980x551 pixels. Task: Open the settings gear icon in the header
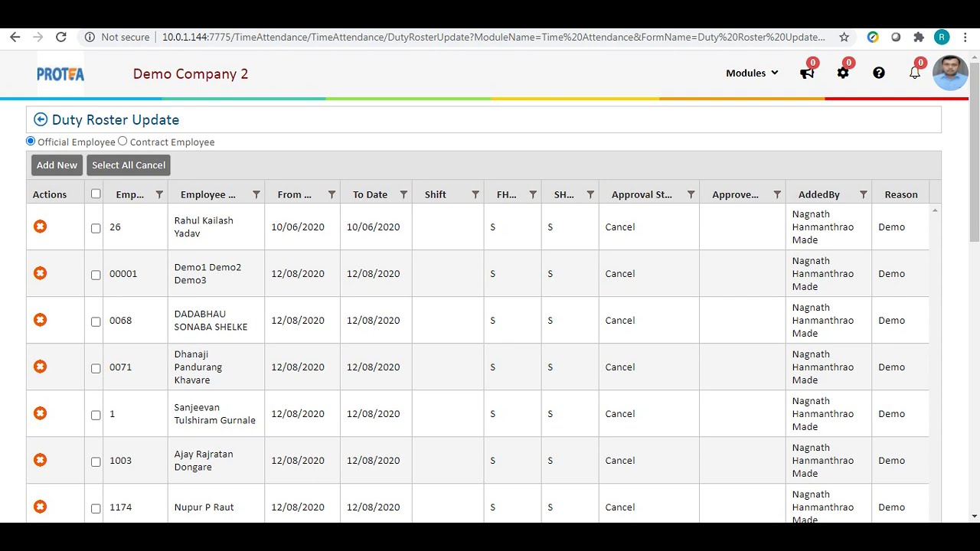coord(843,73)
